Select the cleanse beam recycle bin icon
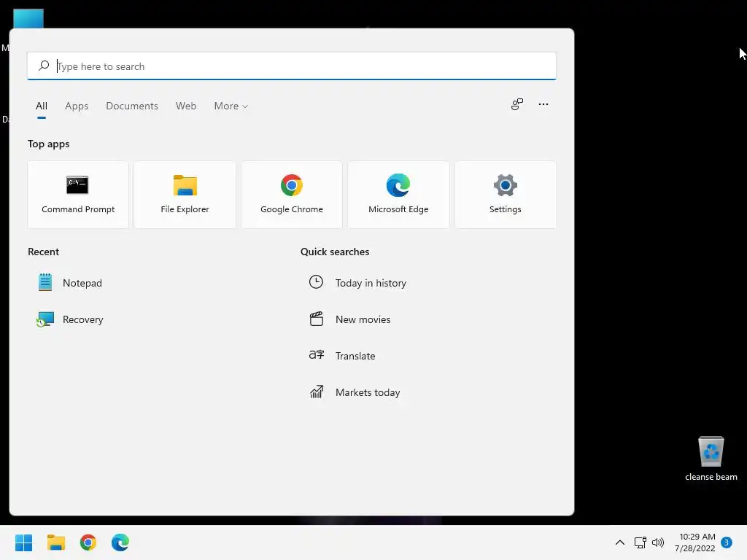This screenshot has height=560, width=747. point(711,458)
